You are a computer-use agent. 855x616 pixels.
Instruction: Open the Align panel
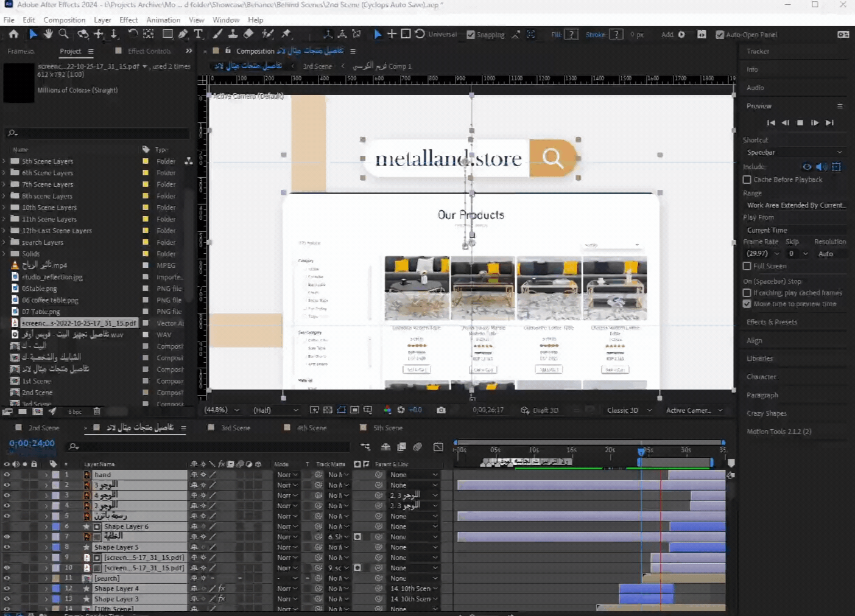coord(754,340)
